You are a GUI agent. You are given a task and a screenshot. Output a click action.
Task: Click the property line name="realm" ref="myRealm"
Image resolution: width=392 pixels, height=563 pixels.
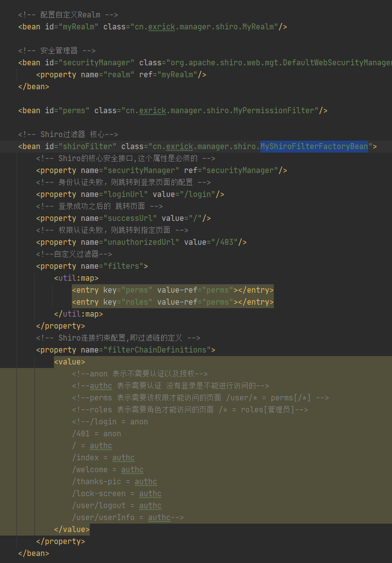point(121,75)
